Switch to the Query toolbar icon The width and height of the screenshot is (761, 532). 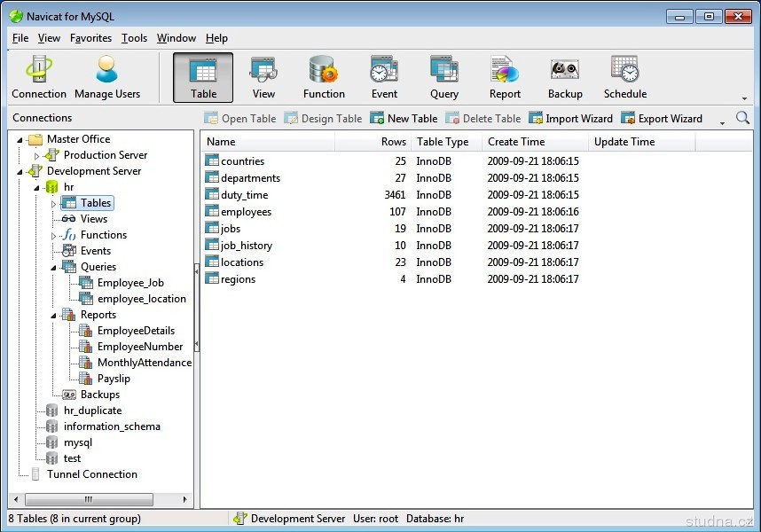pyautogui.click(x=444, y=77)
